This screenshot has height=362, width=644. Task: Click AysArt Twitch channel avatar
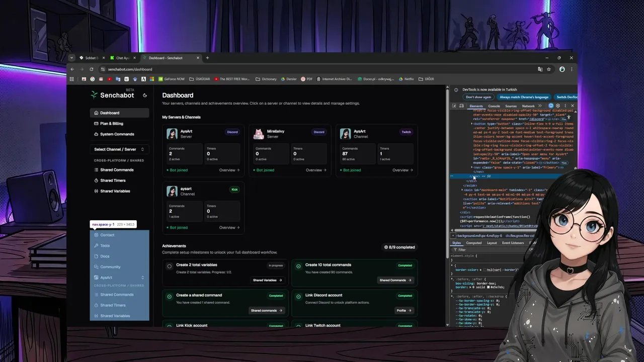click(346, 134)
